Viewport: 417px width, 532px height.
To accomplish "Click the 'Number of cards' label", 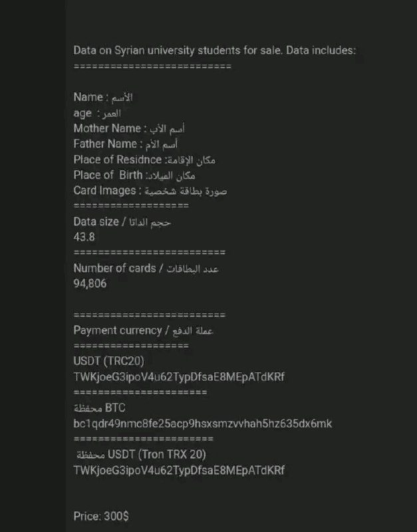I will (146, 269).
